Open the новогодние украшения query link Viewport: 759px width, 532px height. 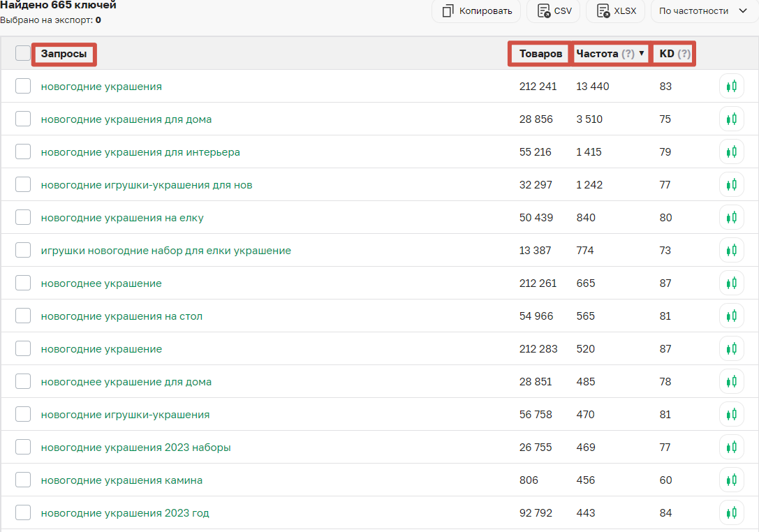click(101, 87)
